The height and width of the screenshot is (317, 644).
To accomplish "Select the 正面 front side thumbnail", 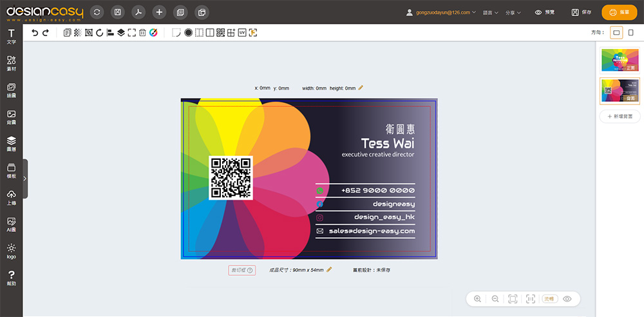I will coord(620,60).
